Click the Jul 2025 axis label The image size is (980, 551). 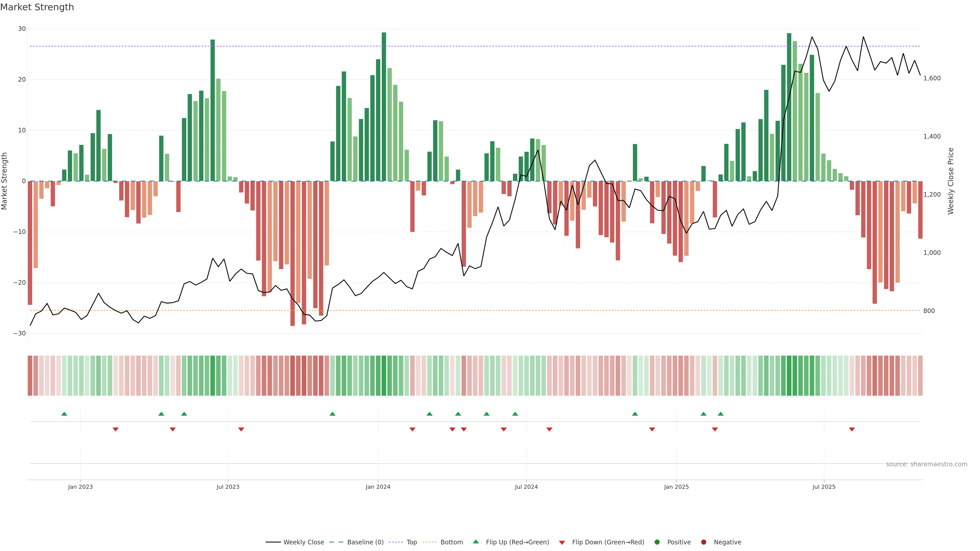point(824,487)
